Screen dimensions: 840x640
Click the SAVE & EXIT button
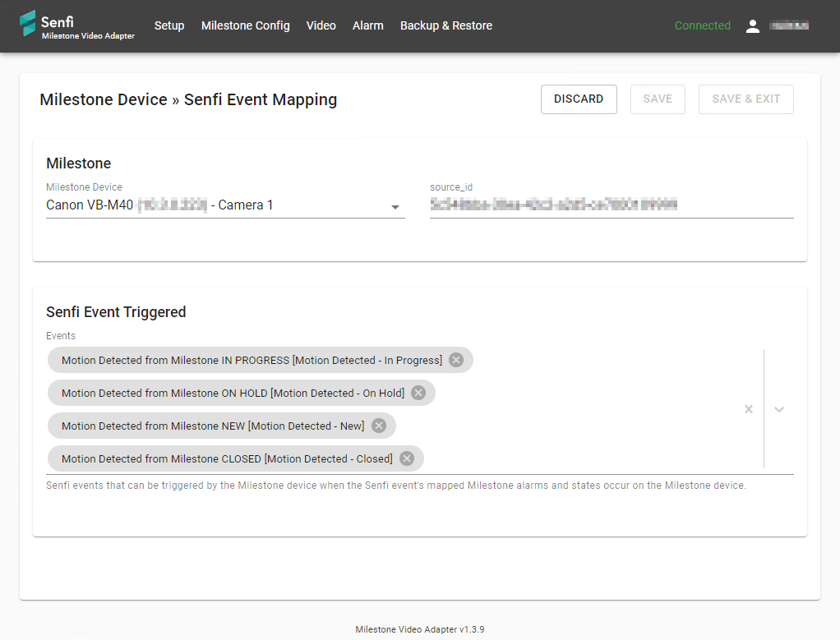click(746, 99)
